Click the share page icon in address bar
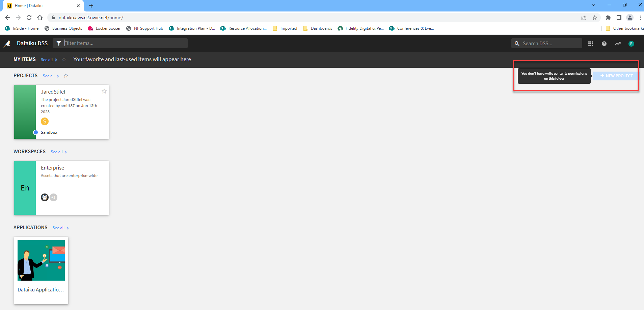The height and width of the screenshot is (310, 644). pos(584,18)
